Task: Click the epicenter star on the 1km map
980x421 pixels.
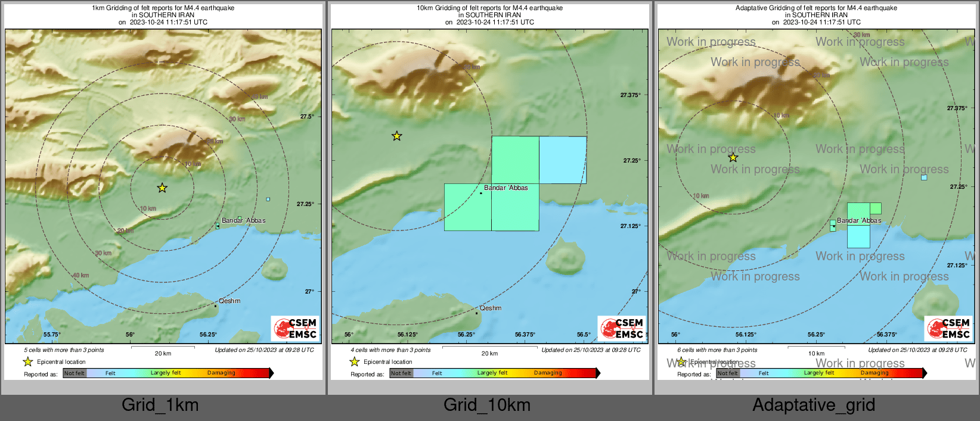Action: [x=162, y=188]
